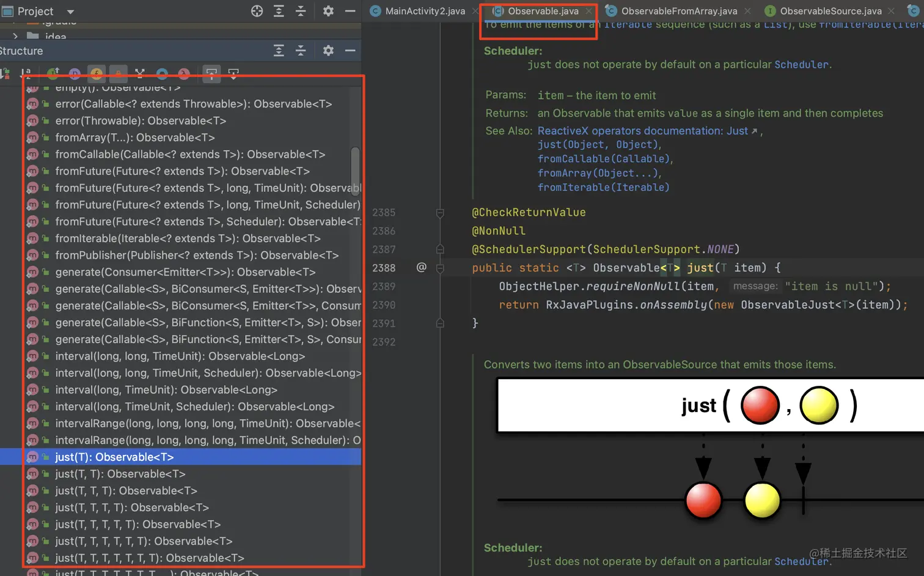Fold annotation block at line 2387 gutter
Screen dimensions: 924x576
440,249
